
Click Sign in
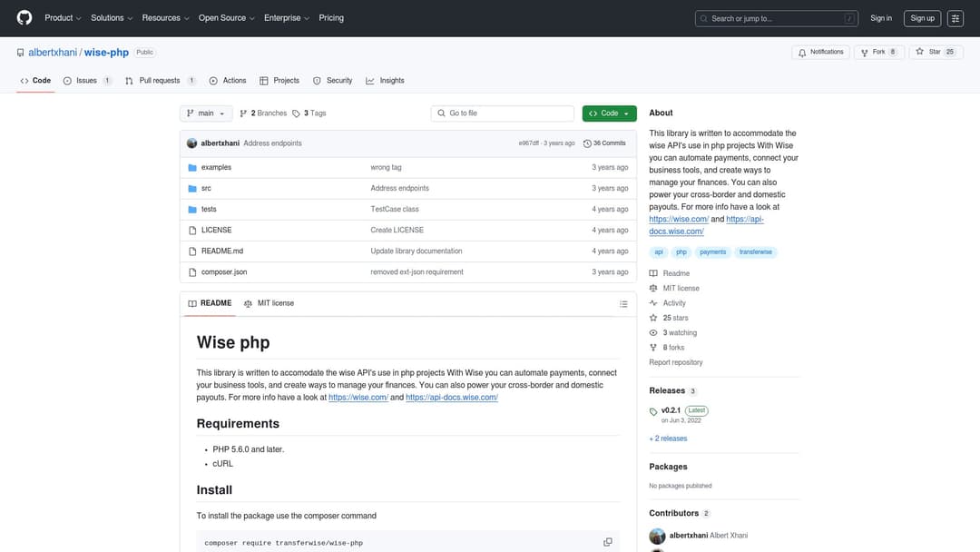(880, 18)
